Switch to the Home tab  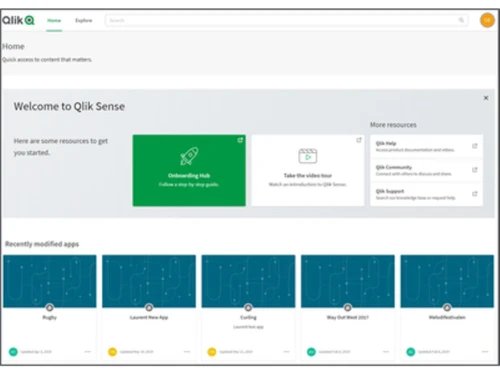click(x=54, y=21)
